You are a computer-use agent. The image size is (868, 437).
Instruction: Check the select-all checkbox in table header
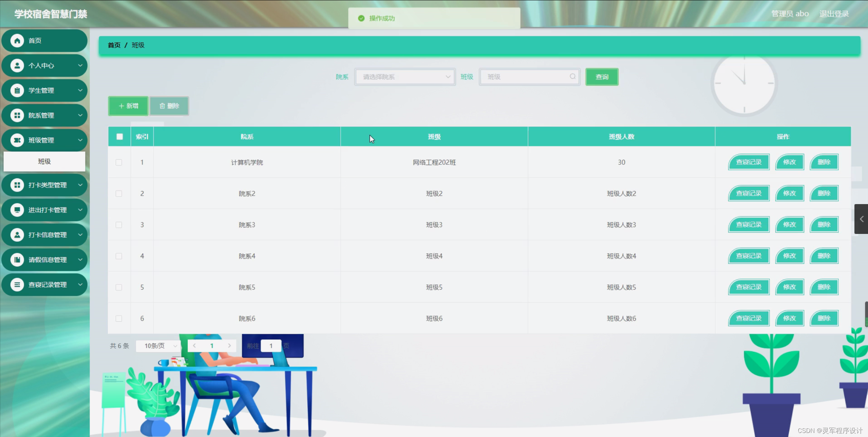pyautogui.click(x=119, y=137)
